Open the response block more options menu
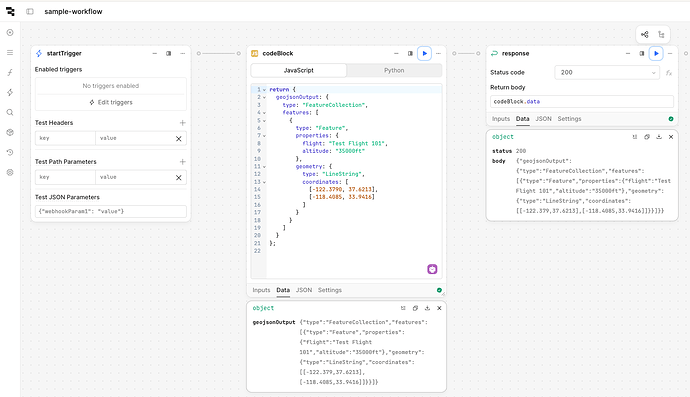The width and height of the screenshot is (690, 397). [670, 53]
